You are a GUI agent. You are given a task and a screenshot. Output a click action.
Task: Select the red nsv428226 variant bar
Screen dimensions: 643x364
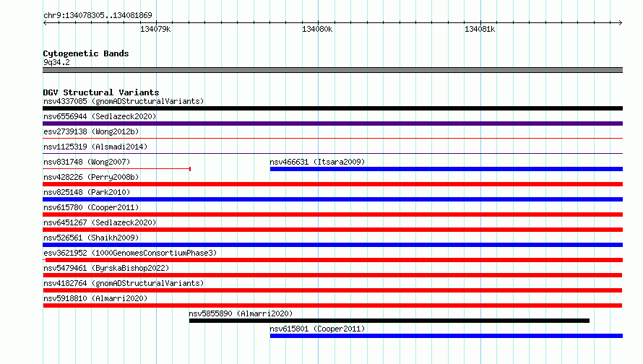tap(332, 184)
